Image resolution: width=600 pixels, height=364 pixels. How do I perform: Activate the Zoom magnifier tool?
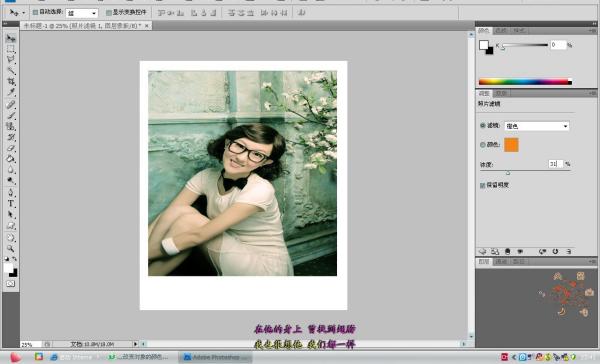(11, 248)
